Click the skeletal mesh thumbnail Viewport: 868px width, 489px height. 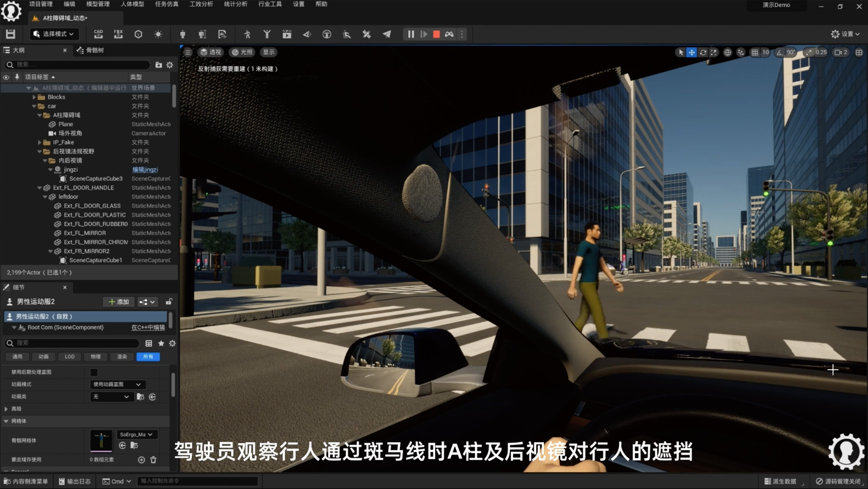click(x=101, y=441)
